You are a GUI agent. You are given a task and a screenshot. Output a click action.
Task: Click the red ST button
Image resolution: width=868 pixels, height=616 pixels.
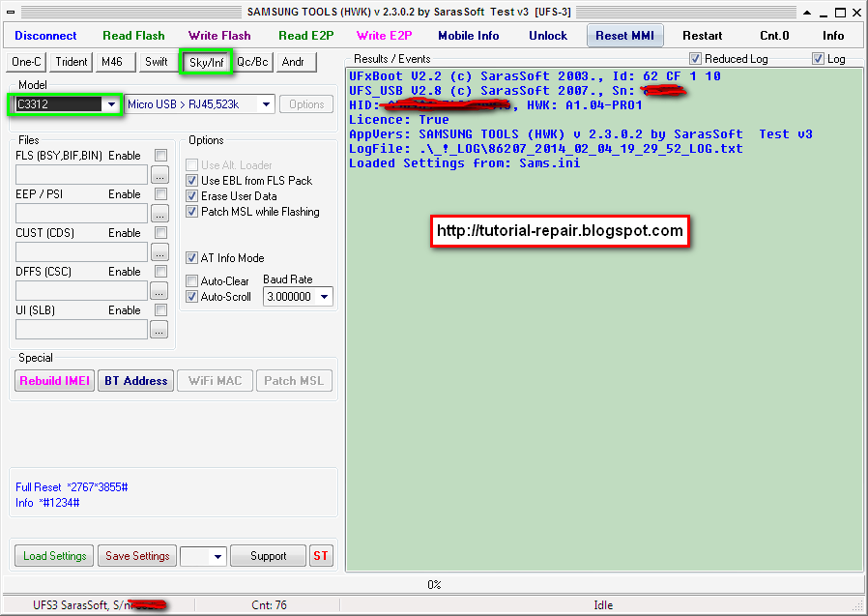click(x=321, y=556)
